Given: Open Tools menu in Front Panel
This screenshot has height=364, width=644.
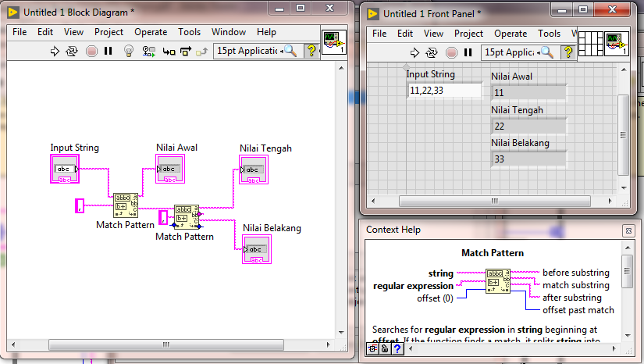Looking at the screenshot, I should (549, 34).
